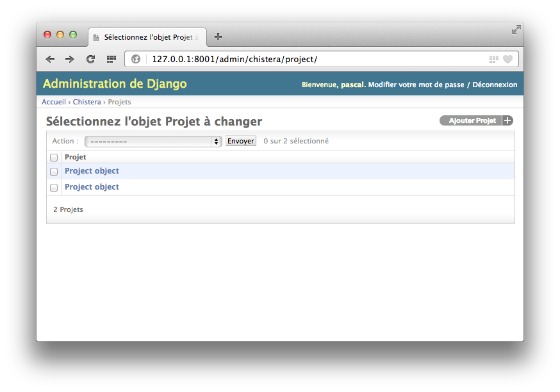Image resolution: width=560 pixels, height=392 pixels.
Task: Click the '2 Projets' count text
Action: 68,209
